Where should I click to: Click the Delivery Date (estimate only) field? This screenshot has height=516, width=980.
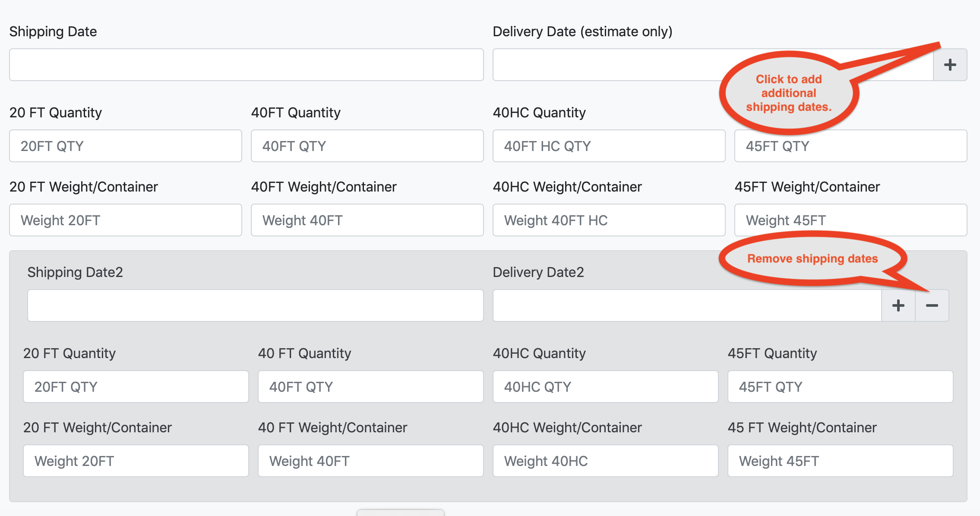604,65
